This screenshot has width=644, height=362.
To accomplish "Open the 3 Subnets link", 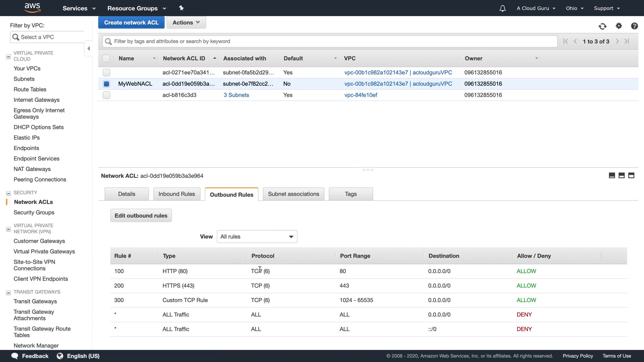I will [236, 95].
